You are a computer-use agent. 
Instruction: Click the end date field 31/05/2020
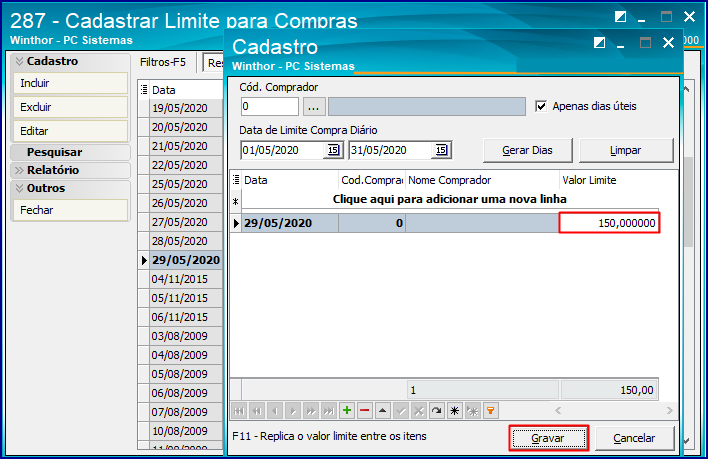[391, 150]
